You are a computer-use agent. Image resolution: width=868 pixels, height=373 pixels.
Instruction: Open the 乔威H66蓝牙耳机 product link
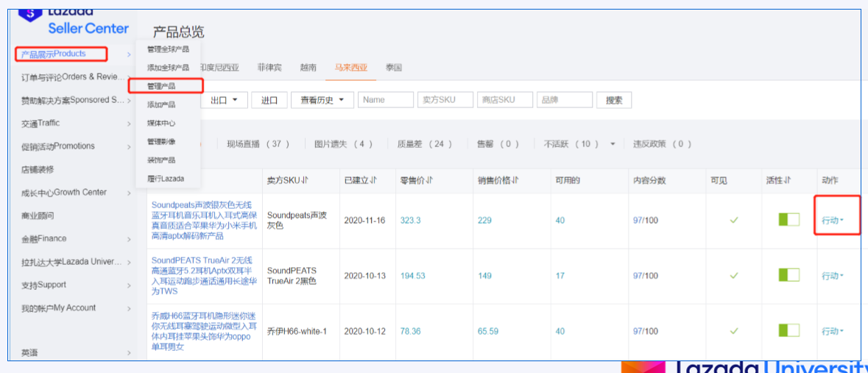coord(203,331)
